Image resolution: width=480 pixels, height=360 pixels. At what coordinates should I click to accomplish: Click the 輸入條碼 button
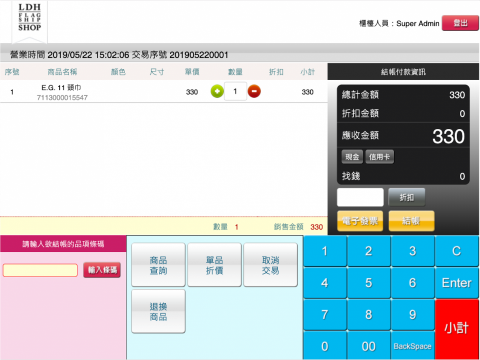102,270
